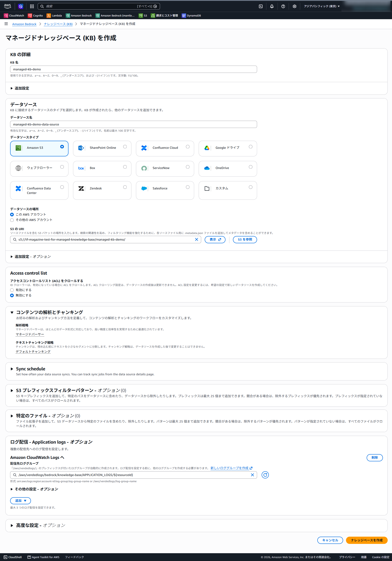
Task: Open the region selector アジアパシフィック (東京)
Action: 322,6
